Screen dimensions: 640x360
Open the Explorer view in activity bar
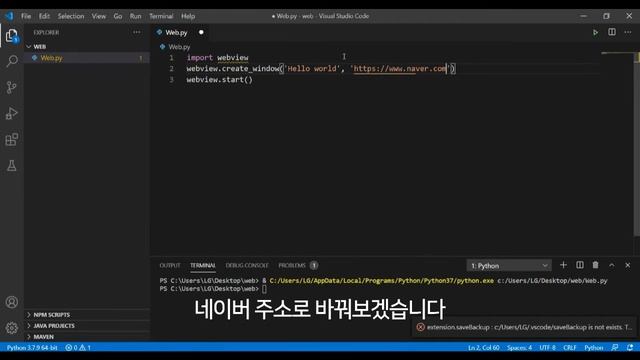[x=12, y=36]
